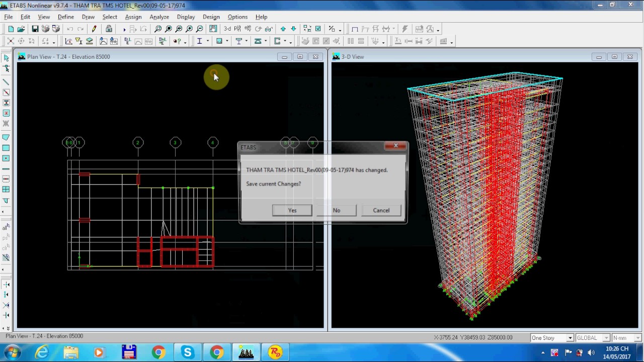Open the GLOBAL coordinate system dropdown
Image resolution: width=644 pixels, height=362 pixels.
coord(593,338)
